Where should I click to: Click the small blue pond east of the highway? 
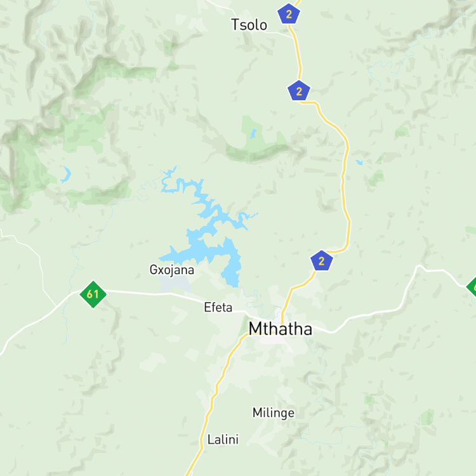click(x=359, y=162)
